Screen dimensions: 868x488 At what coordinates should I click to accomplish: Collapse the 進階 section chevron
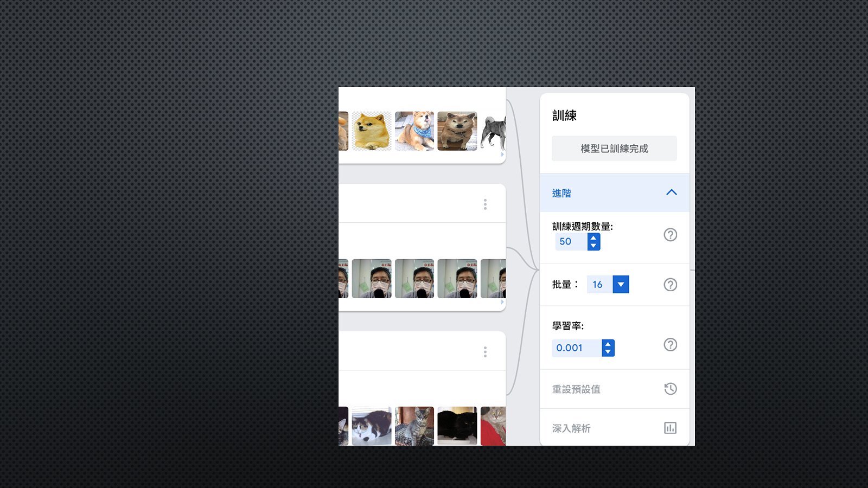671,192
